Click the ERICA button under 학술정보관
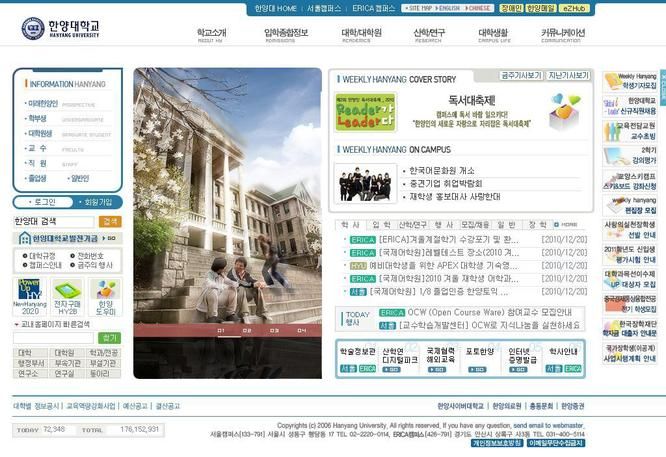Screen dimensions: 666x457 pos(367,369)
